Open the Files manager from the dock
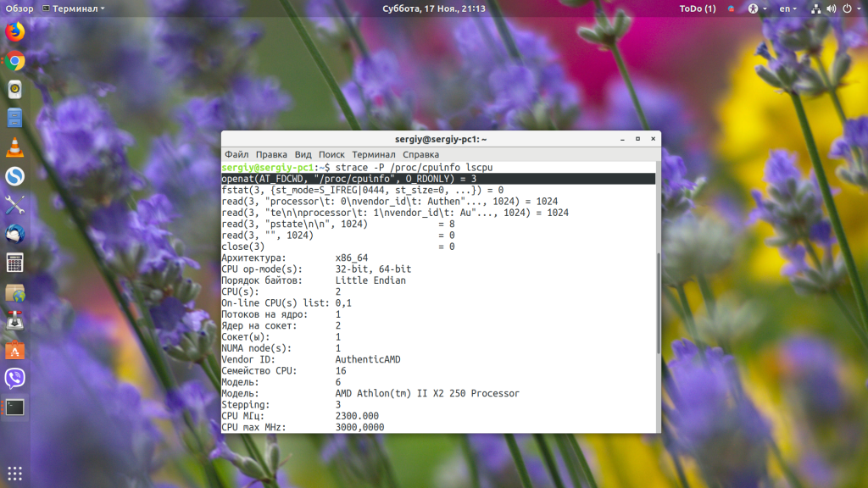Screen dimensions: 868x488 click(x=15, y=119)
